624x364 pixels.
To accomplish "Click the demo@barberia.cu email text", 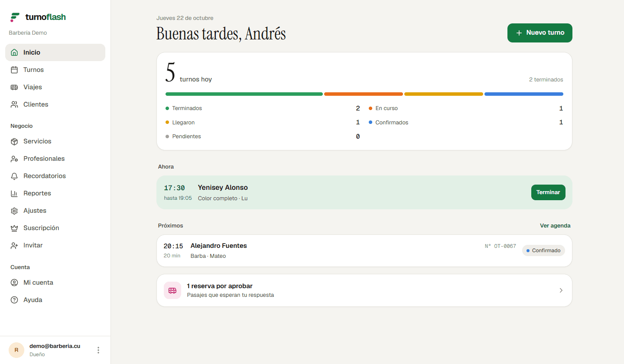I will tap(55, 346).
